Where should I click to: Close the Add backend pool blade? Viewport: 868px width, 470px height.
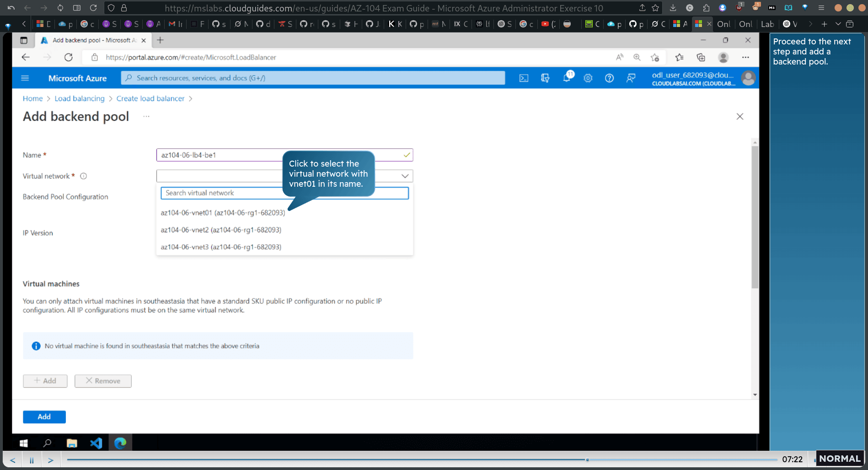(x=740, y=117)
